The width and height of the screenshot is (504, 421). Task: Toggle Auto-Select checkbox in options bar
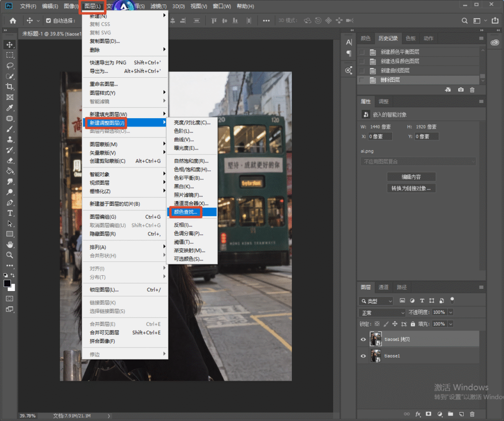(49, 21)
